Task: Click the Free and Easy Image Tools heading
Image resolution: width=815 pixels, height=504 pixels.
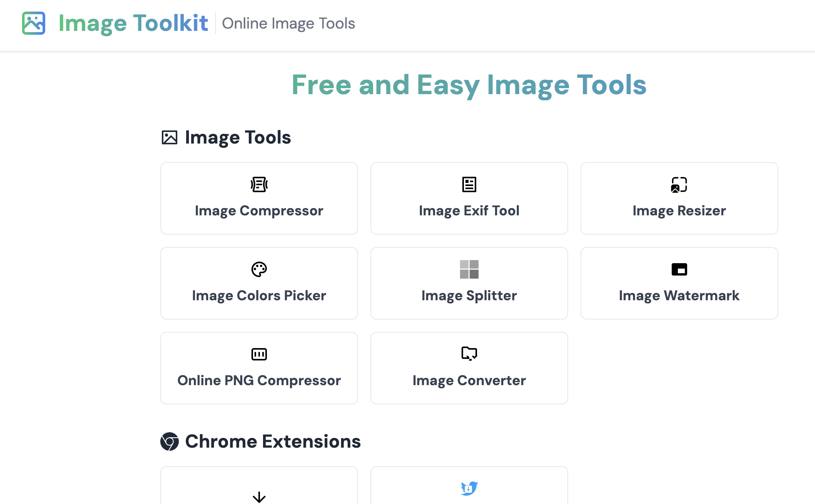Action: click(469, 85)
